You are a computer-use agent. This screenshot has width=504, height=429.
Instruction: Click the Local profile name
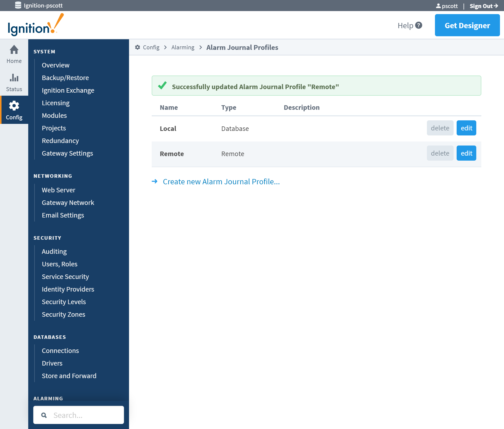click(168, 129)
